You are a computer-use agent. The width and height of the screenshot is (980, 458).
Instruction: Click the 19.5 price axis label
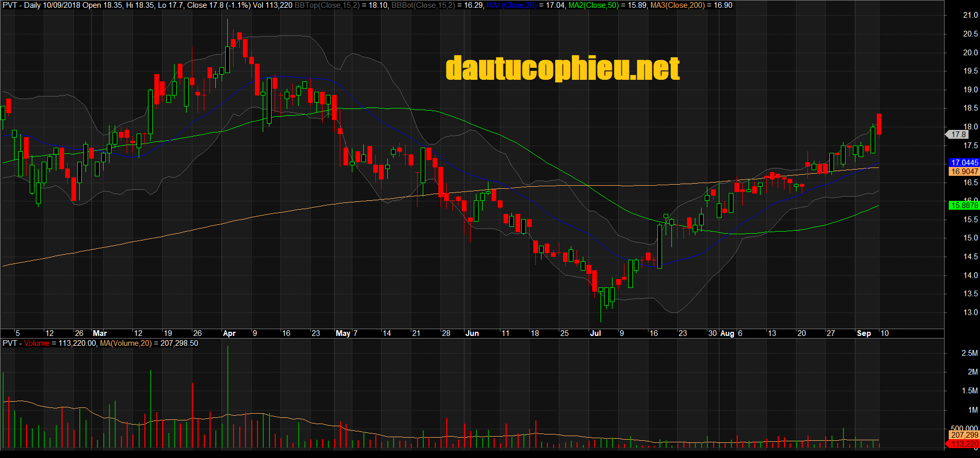(971, 71)
